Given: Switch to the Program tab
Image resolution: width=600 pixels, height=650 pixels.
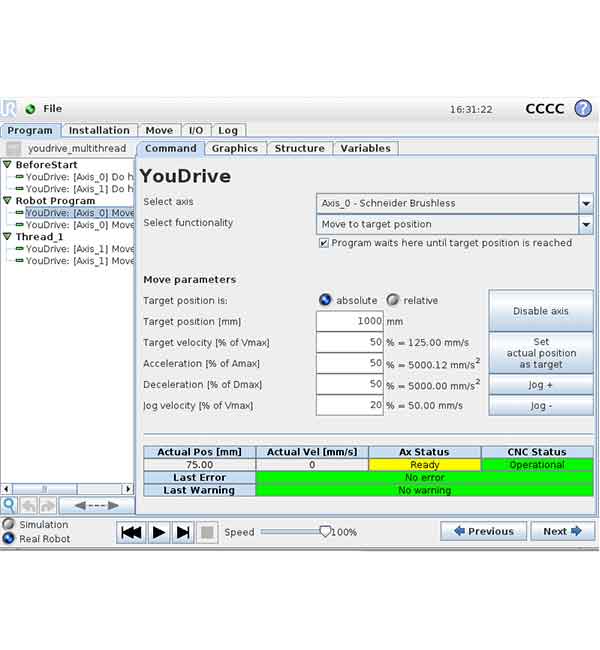Looking at the screenshot, I should 30,130.
